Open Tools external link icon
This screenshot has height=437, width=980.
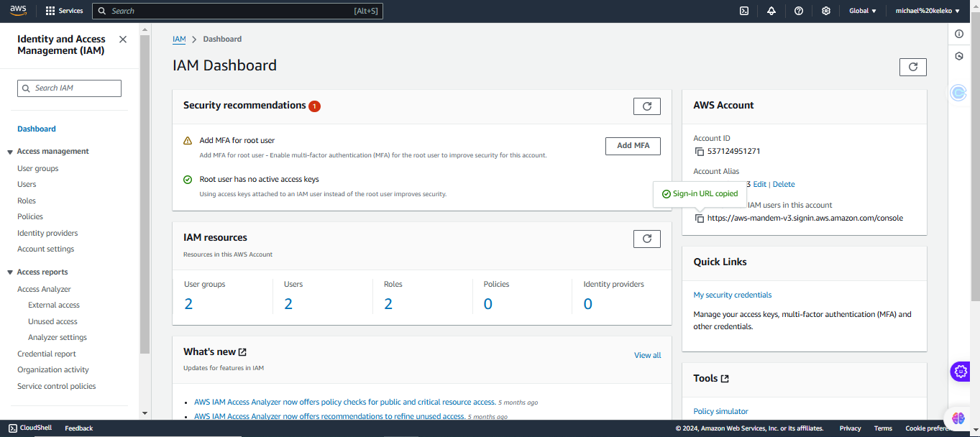tap(725, 379)
